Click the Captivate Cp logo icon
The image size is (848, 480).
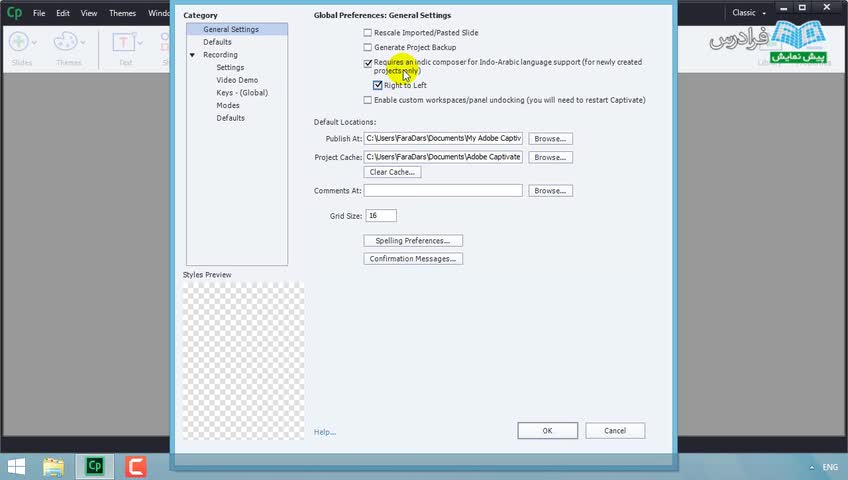tap(14, 12)
